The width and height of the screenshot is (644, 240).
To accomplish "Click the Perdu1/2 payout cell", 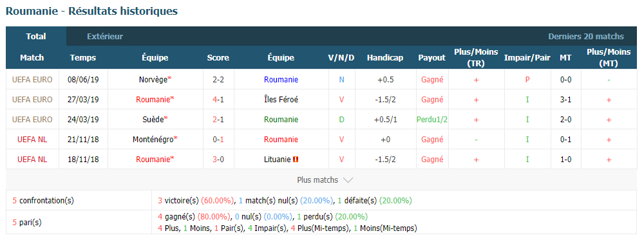I will pyautogui.click(x=431, y=120).
